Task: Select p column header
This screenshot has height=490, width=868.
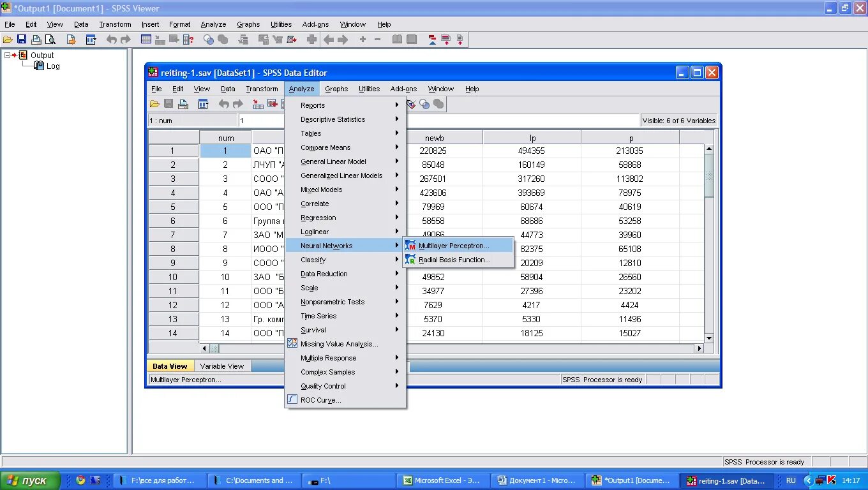Action: point(631,138)
